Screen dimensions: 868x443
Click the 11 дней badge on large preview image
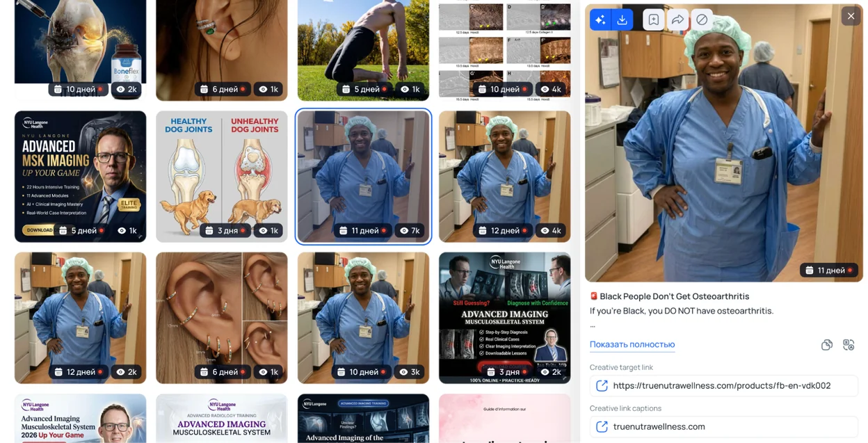click(x=828, y=270)
